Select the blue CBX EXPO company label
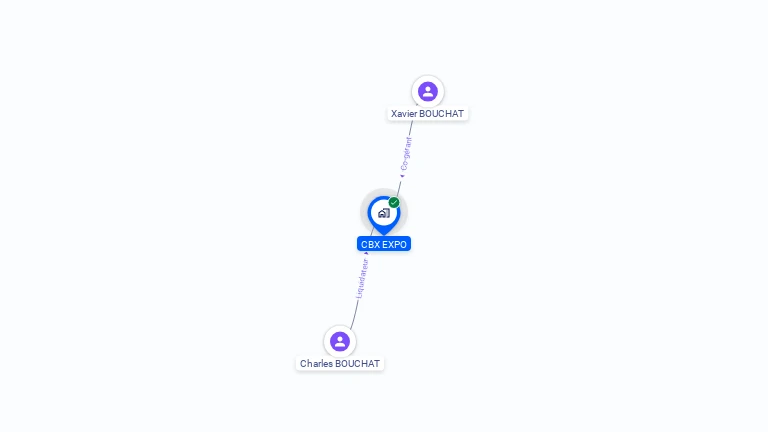Viewport: 768px width, 432px height. coord(384,244)
